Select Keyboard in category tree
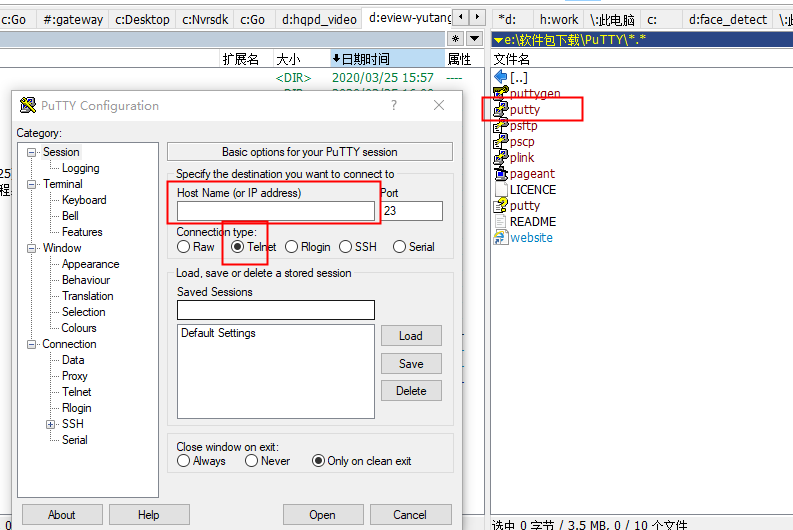 coord(84,200)
